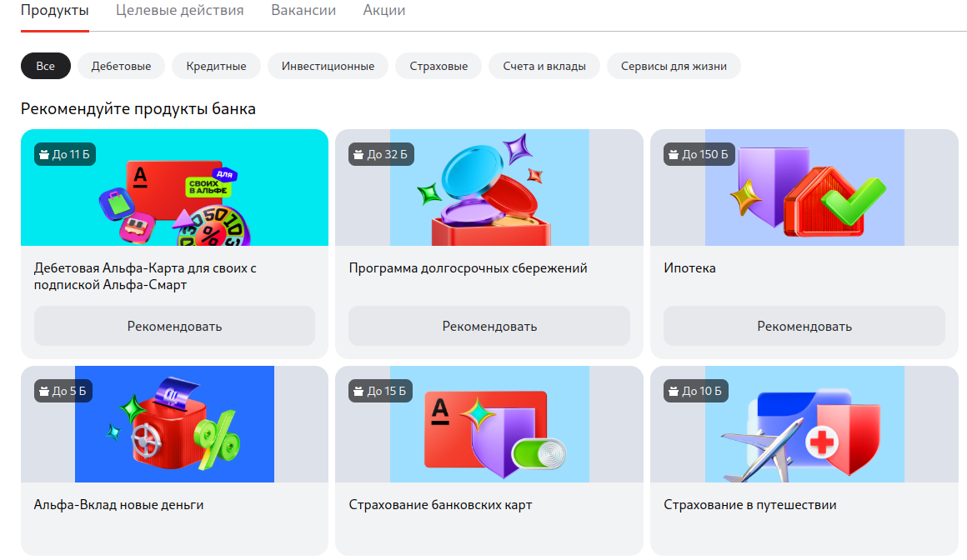Open the Альфа-Карта card image
The width and height of the screenshot is (967, 560).
tap(174, 187)
